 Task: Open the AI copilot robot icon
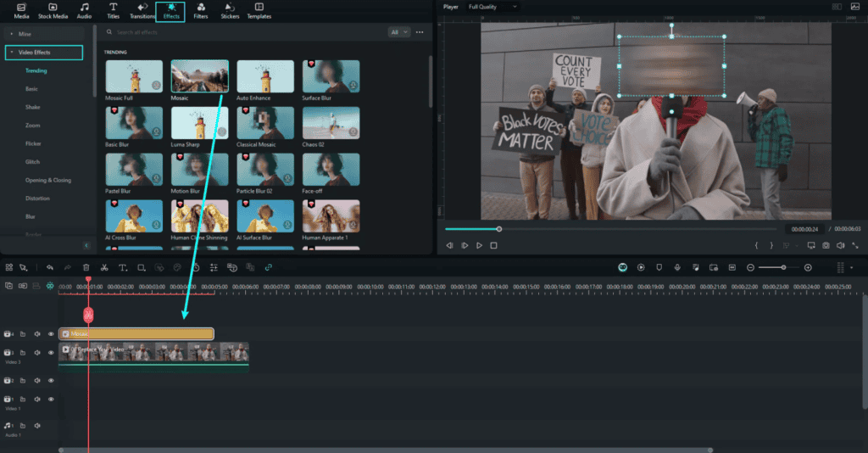point(623,267)
